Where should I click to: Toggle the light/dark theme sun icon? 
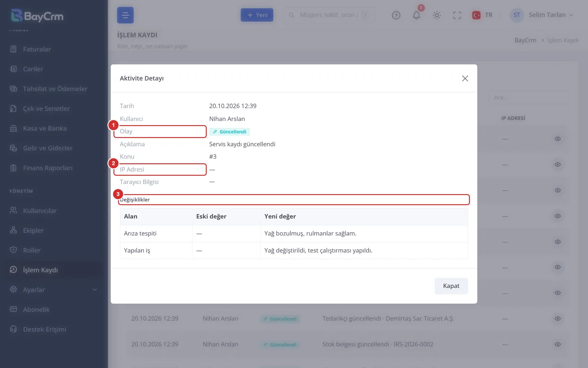pyautogui.click(x=437, y=15)
